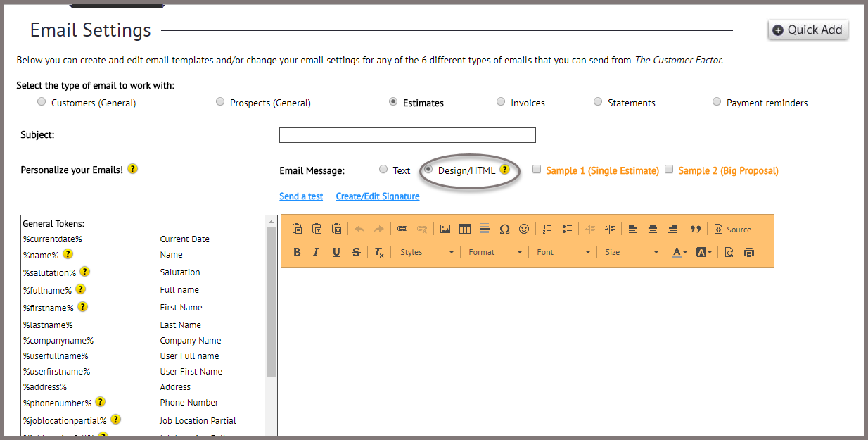
Task: Open the Styles dropdown
Action: (x=426, y=252)
